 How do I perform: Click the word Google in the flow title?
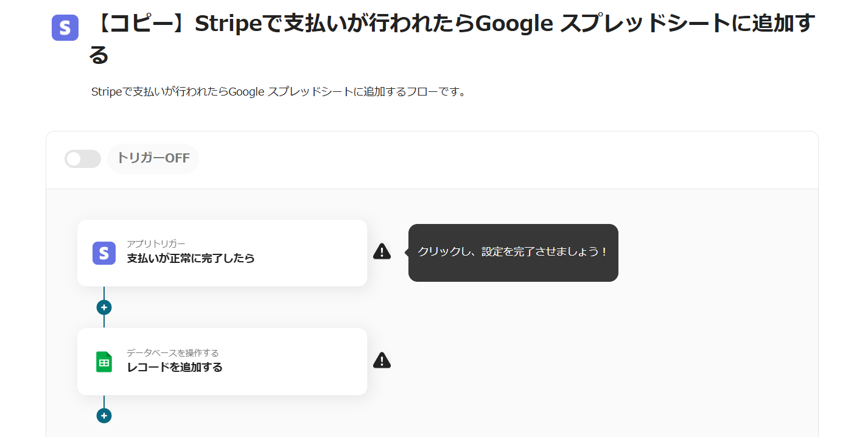[514, 24]
